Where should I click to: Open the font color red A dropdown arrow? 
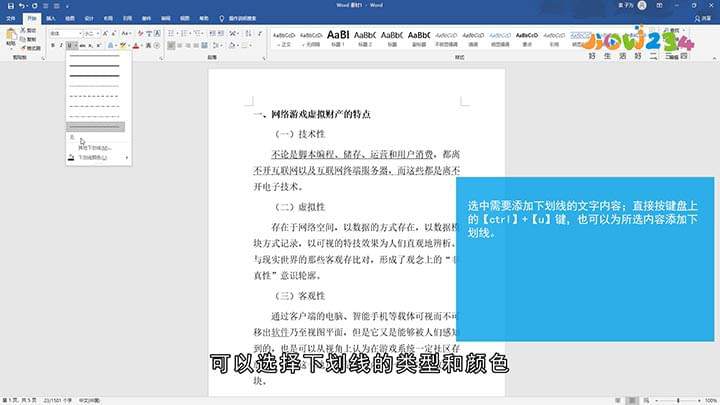pyautogui.click(x=142, y=45)
